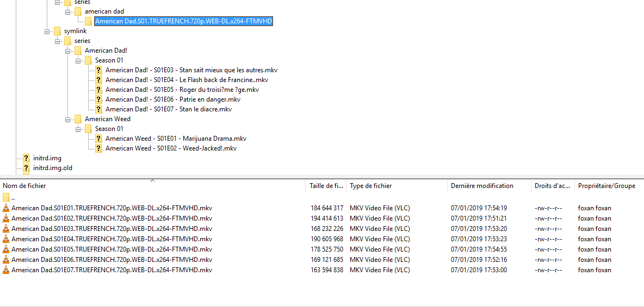Click the American Weed folder icon
The image size is (644, 307).
[78, 120]
